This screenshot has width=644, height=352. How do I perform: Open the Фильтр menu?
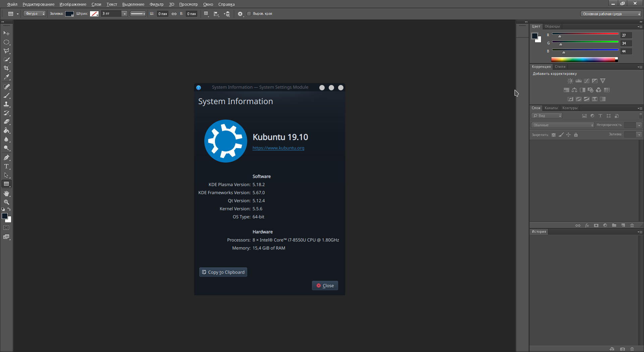(x=156, y=4)
